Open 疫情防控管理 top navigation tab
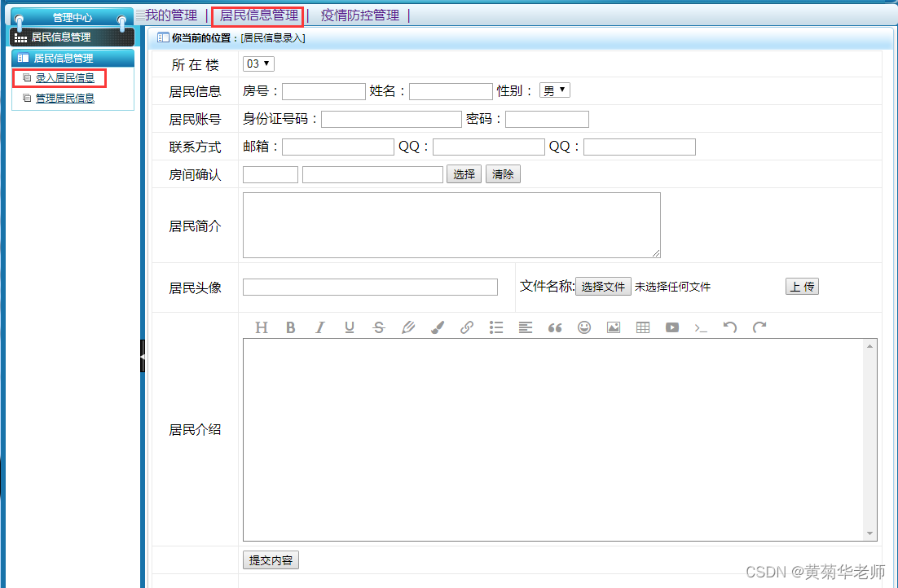Image resolution: width=898 pixels, height=588 pixels. (x=360, y=15)
